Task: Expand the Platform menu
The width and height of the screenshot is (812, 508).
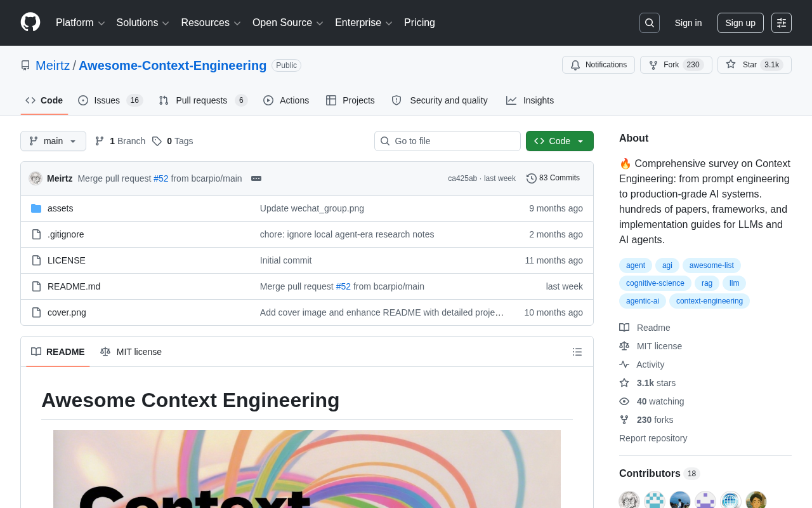Action: 81,23
